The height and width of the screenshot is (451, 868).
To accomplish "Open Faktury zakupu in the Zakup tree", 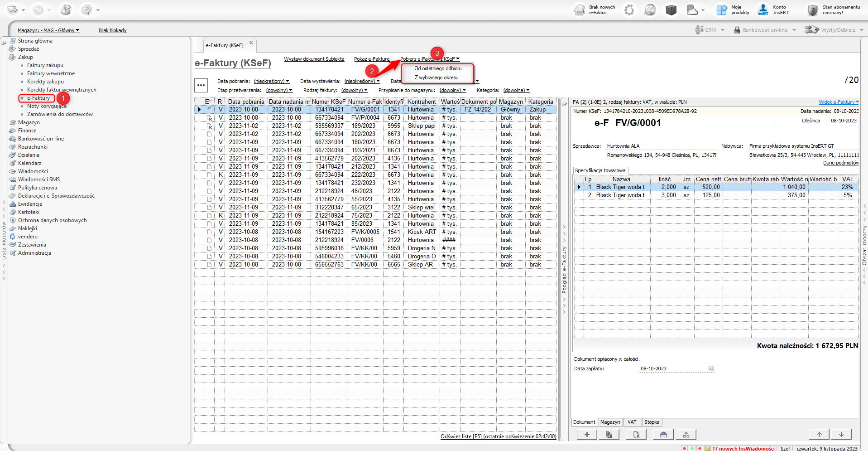I will coord(45,65).
